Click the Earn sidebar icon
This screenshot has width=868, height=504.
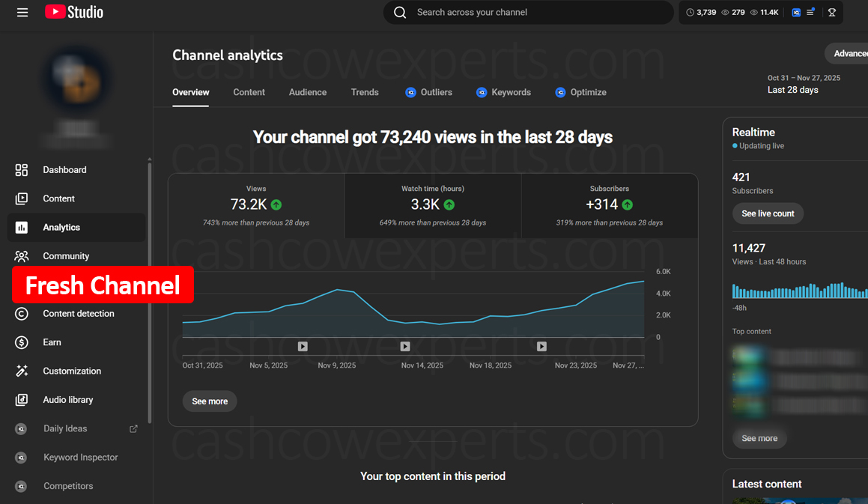pyautogui.click(x=22, y=342)
